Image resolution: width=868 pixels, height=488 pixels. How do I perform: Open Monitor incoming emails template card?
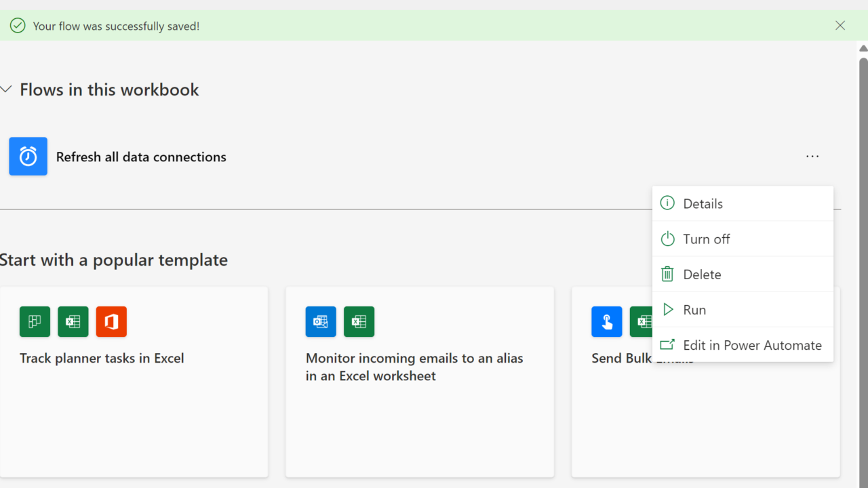pyautogui.click(x=414, y=367)
